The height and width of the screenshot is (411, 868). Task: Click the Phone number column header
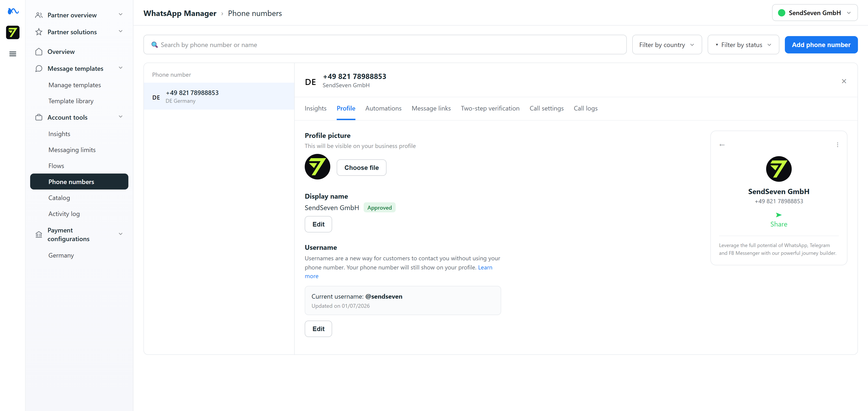tap(171, 74)
